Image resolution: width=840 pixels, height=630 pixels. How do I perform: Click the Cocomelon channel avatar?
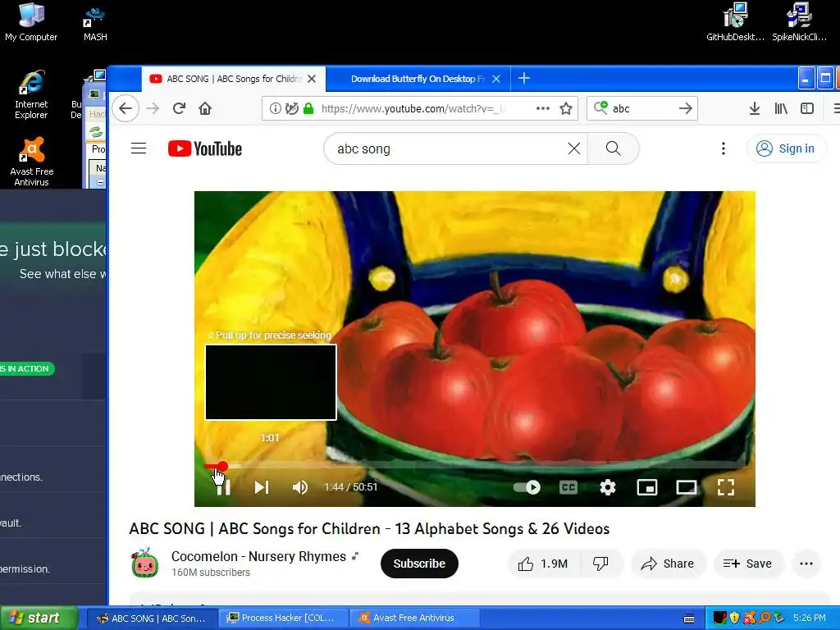click(x=144, y=563)
